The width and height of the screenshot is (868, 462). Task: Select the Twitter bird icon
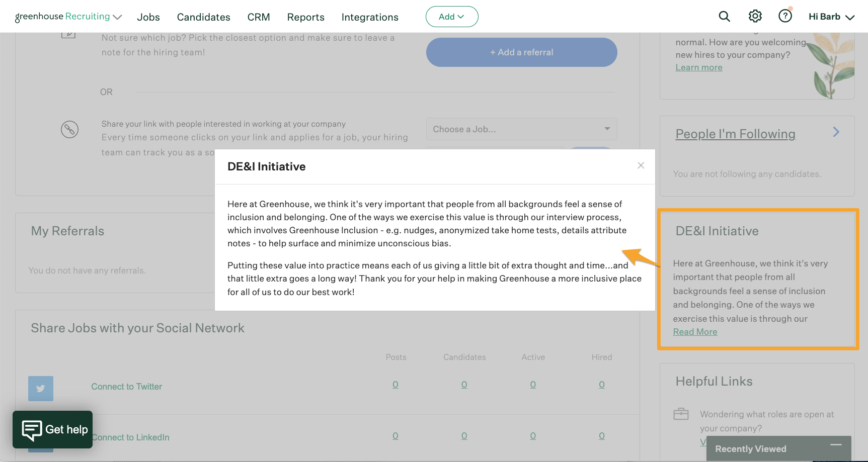(x=40, y=388)
